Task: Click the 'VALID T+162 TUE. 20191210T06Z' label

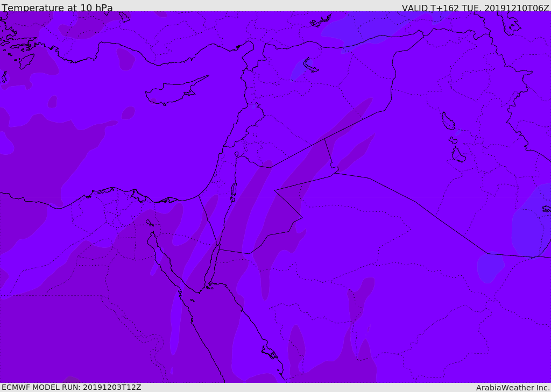Action: click(x=475, y=8)
